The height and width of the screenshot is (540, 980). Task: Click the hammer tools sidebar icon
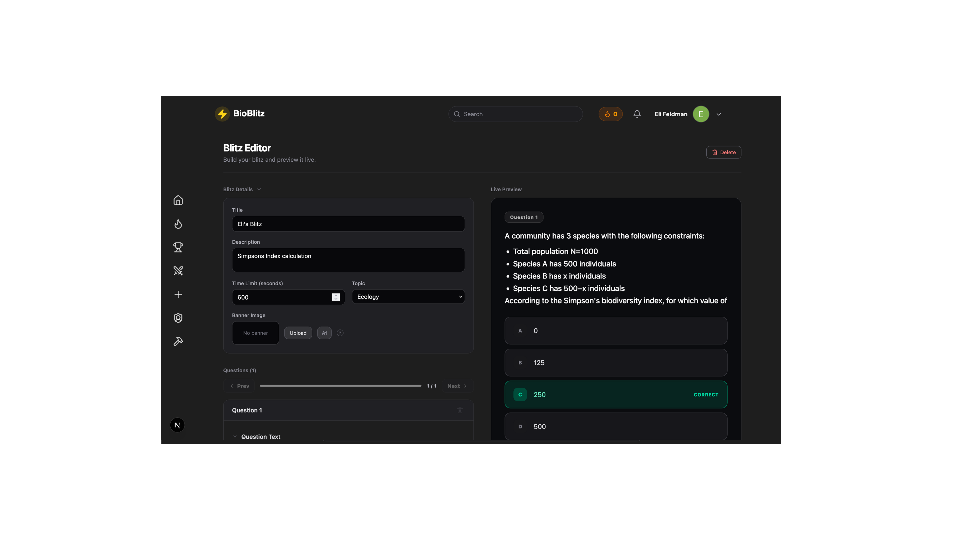178,341
